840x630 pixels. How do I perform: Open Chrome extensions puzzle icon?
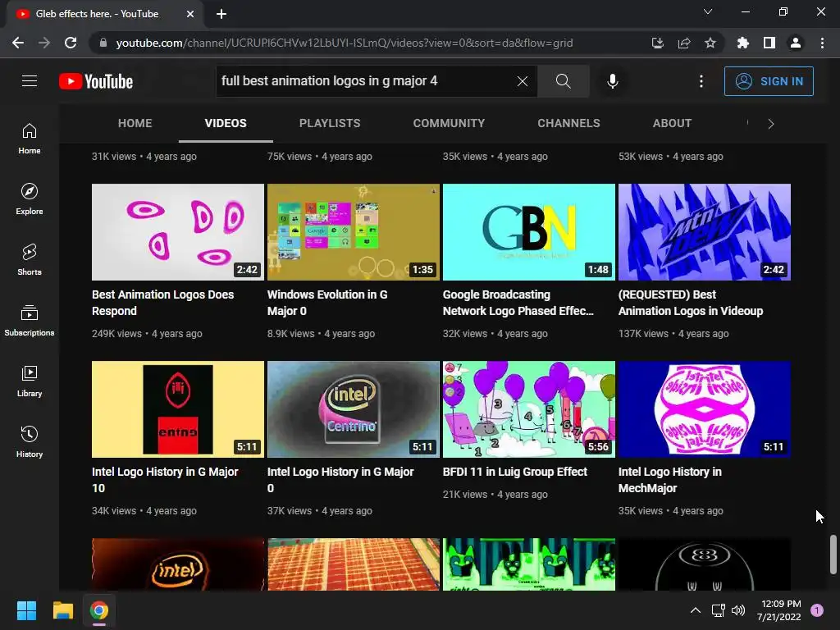pos(742,43)
